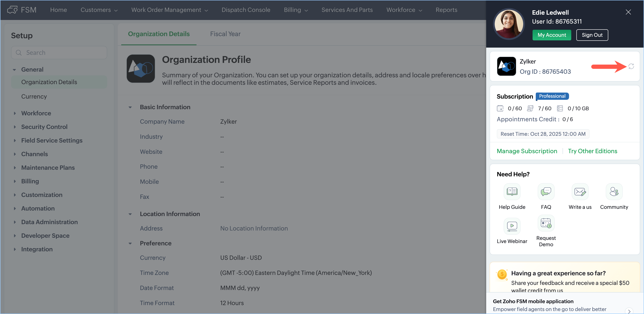644x314 pixels.
Task: Click the refresh organization icon
Action: [631, 66]
